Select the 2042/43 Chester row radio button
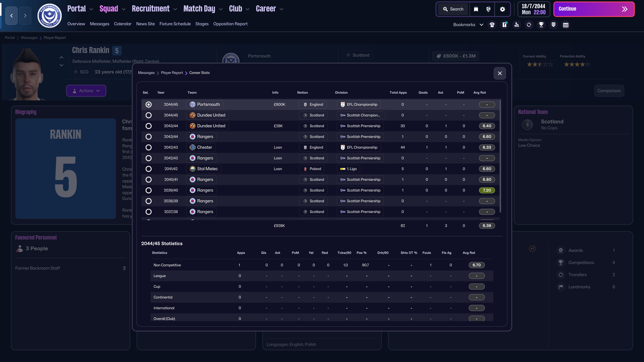The width and height of the screenshot is (644, 362). (148, 147)
